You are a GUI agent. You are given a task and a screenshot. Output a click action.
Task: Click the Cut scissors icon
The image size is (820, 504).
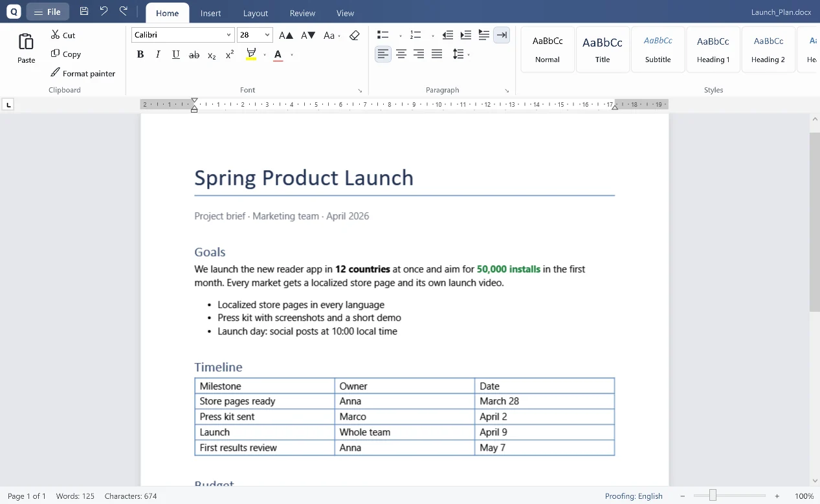tap(56, 35)
